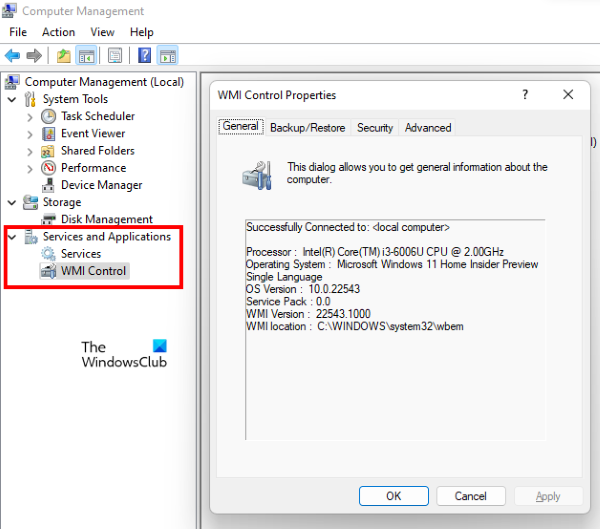The width and height of the screenshot is (600, 529).
Task: Select Device Manager in the tree
Action: [101, 185]
